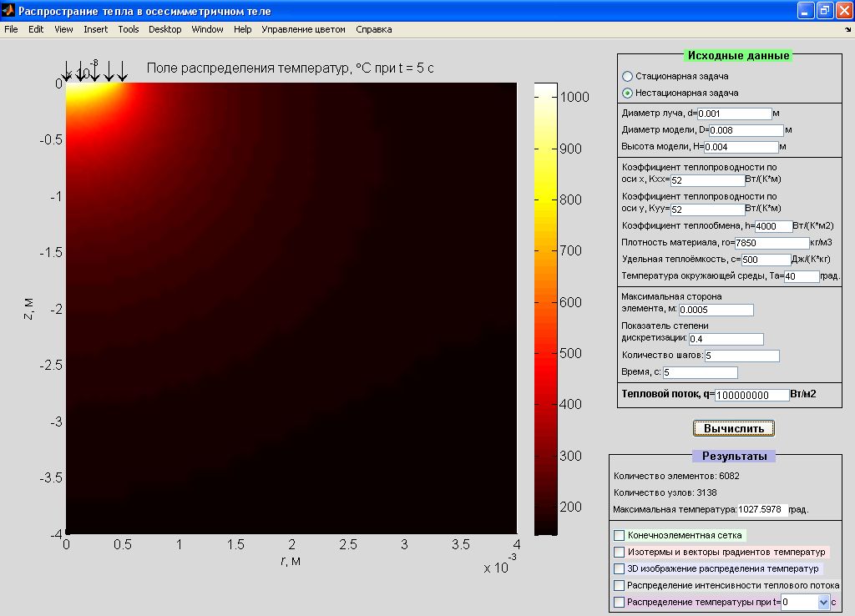Image resolution: width=855 pixels, height=616 pixels.
Task: Click the Коэффициент теплообмена h field
Action: 772,226
